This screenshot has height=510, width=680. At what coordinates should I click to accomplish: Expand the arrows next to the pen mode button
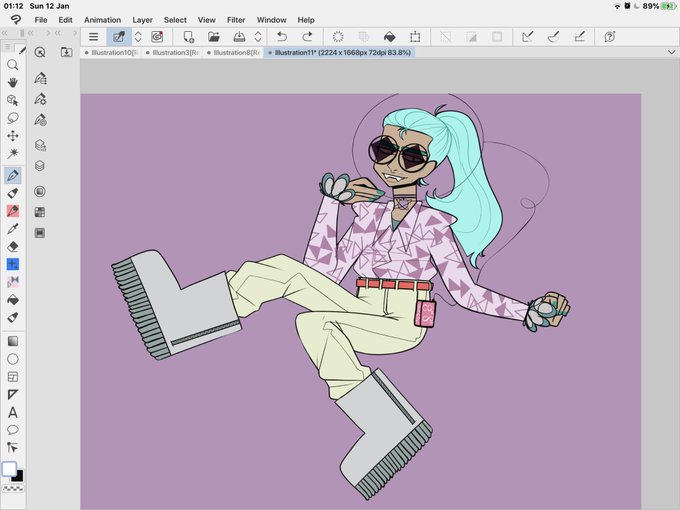click(x=138, y=37)
